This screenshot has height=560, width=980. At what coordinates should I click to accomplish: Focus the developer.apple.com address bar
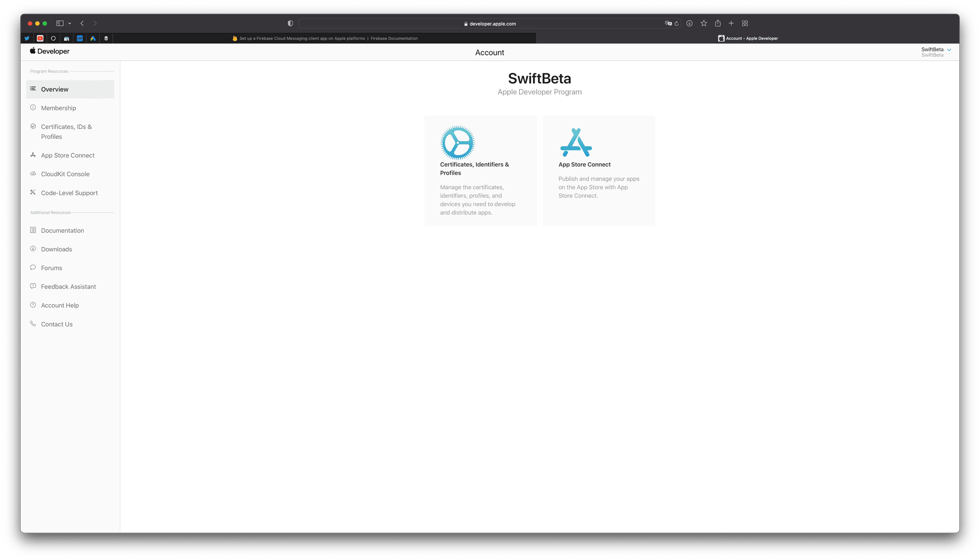(x=490, y=24)
